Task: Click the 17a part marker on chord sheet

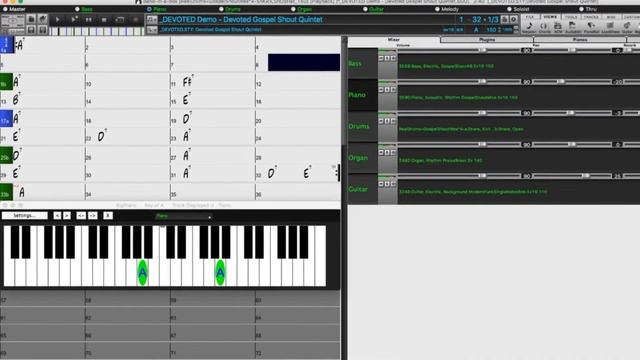Action: pos(6,119)
